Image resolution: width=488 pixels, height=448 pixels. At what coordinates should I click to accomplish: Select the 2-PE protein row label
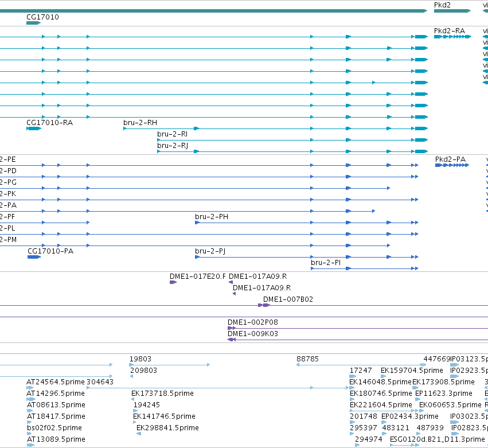pyautogui.click(x=8, y=159)
